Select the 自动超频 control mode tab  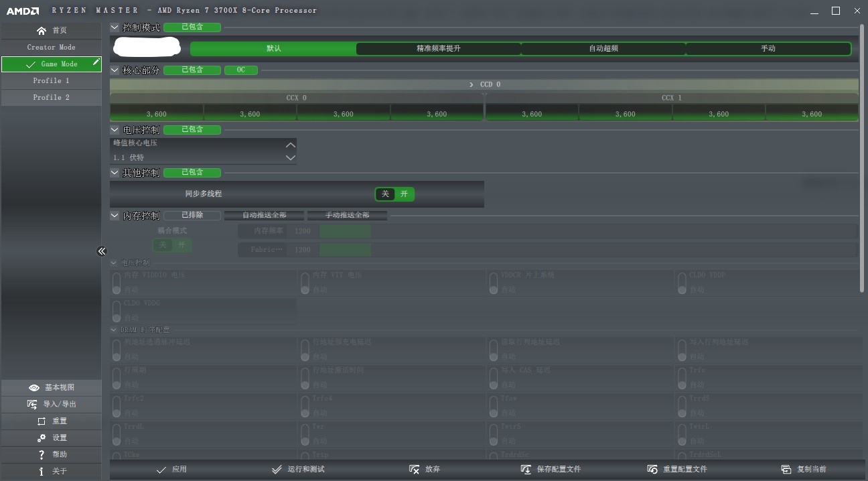[603, 49]
